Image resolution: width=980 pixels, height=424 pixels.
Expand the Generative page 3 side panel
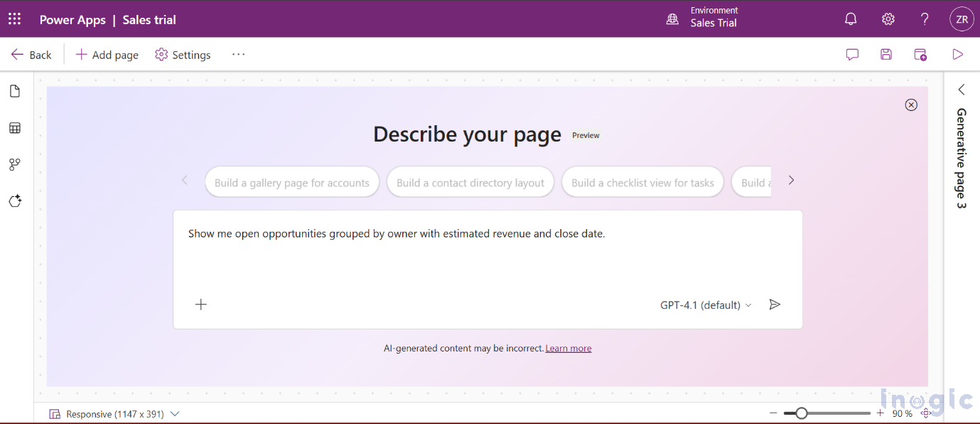962,90
